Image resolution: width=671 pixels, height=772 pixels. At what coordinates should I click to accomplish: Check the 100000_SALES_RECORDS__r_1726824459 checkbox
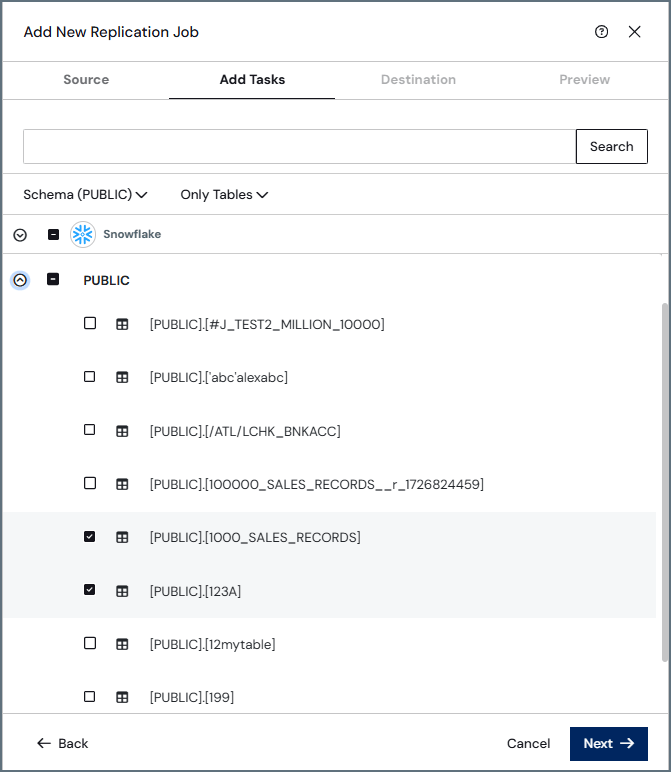(90, 483)
